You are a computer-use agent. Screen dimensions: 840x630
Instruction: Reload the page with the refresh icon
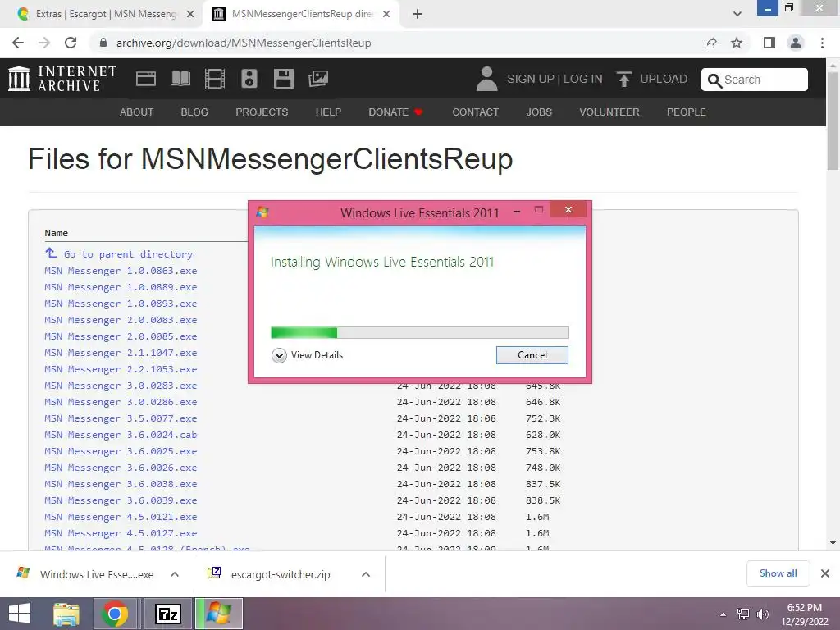[x=71, y=43]
